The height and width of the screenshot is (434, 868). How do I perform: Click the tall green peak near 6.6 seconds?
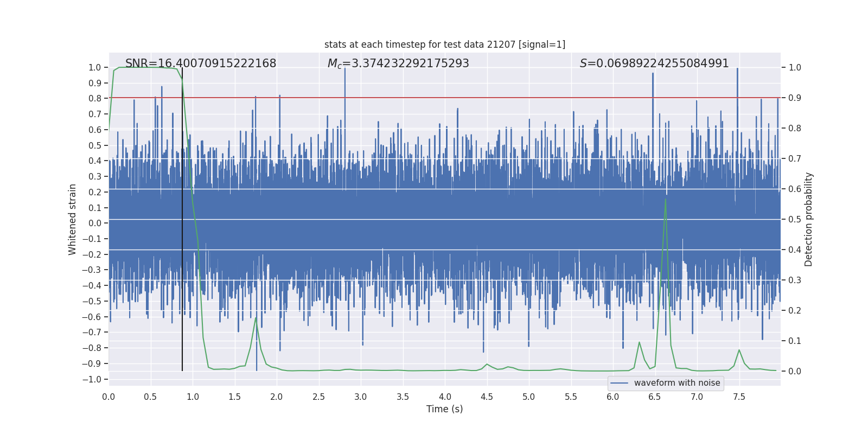[x=665, y=200]
